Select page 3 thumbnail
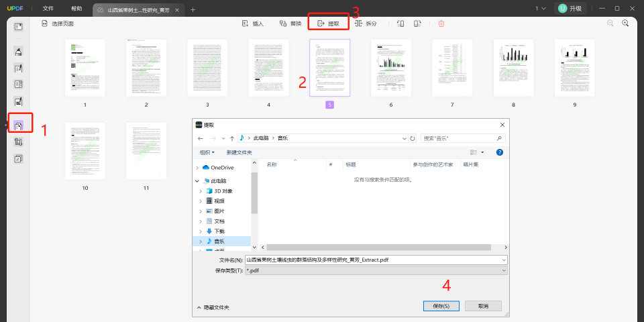The width and height of the screenshot is (644, 322). [x=207, y=68]
